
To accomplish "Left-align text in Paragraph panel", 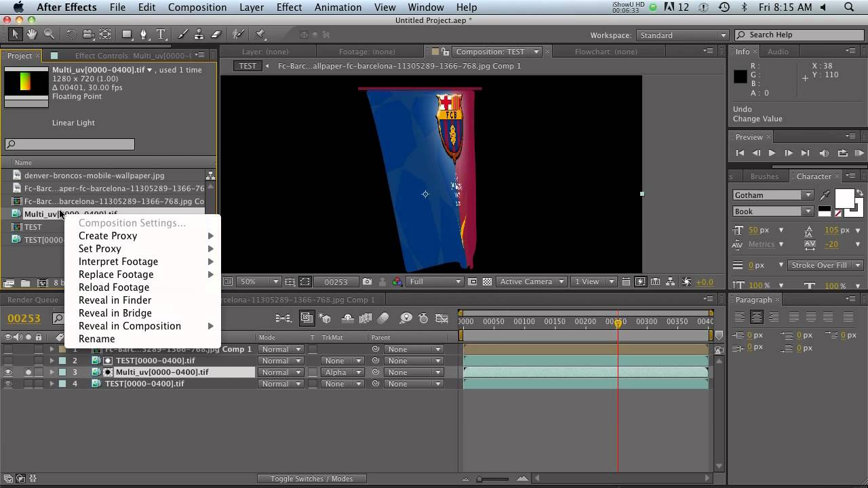I will [740, 317].
